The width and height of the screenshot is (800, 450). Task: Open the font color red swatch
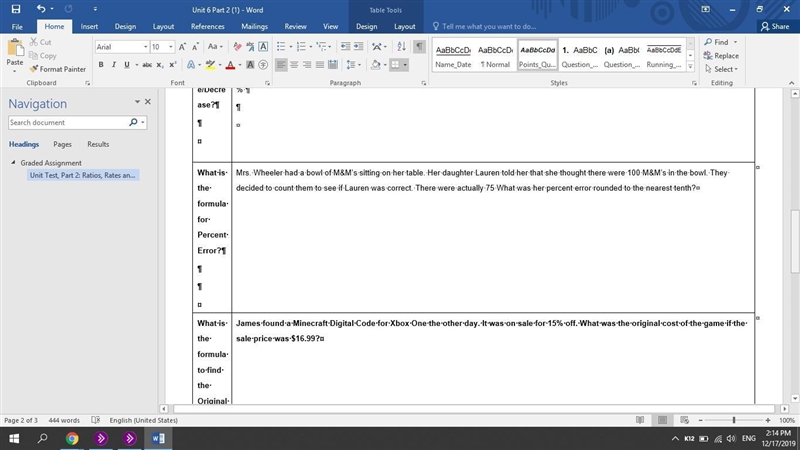tap(230, 65)
